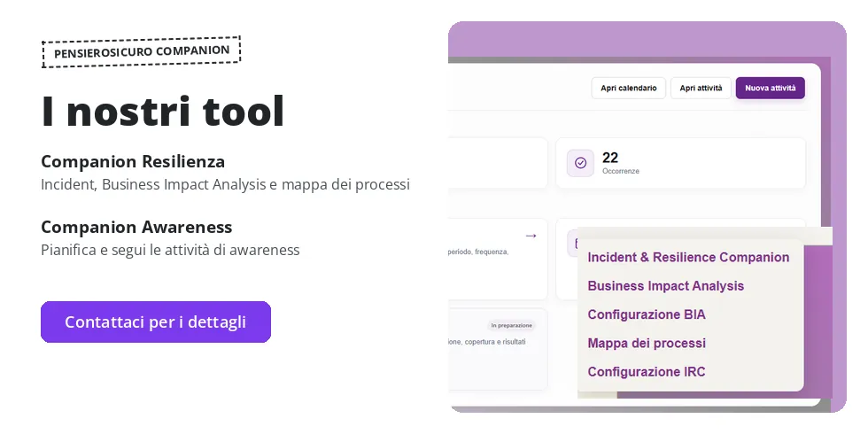Viewport: 868px width, 434px height.
Task: Choose Incident & Resilience Companion menu entry
Action: click(688, 258)
